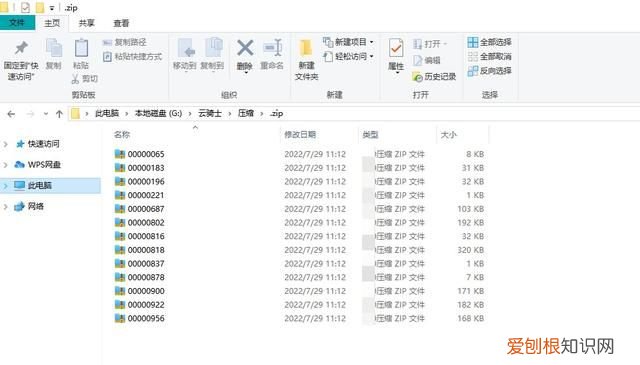
Task: Open the File tab
Action: [x=17, y=23]
